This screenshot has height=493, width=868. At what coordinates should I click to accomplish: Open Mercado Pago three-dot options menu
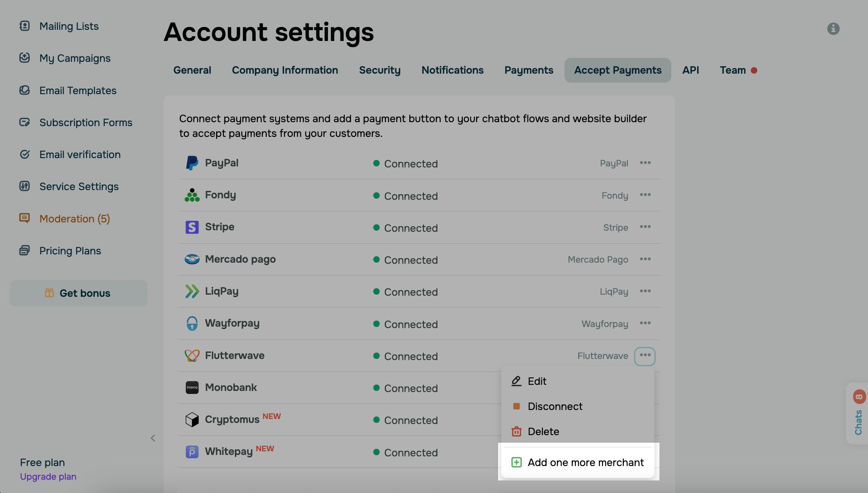(645, 259)
